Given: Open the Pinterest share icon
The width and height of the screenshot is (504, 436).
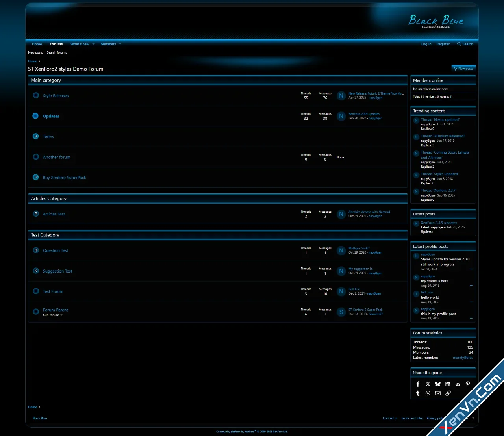Looking at the screenshot, I should (x=467, y=384).
